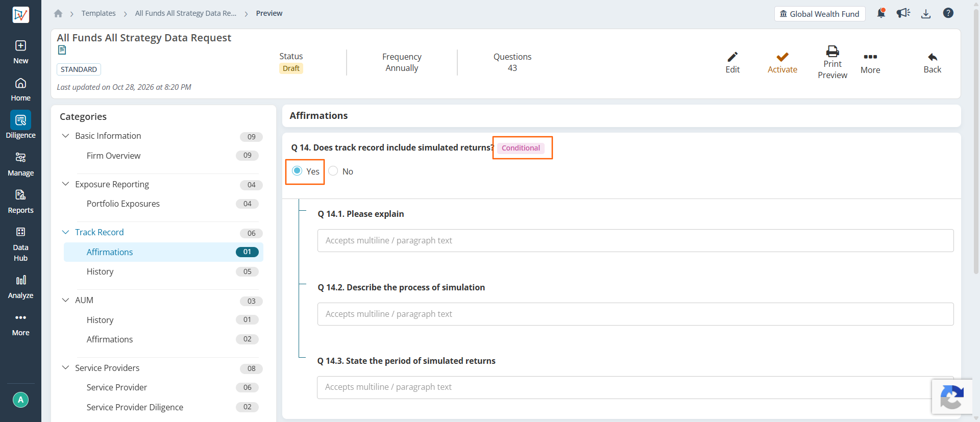Click the Exposure Reporting category label
The width and height of the screenshot is (980, 422).
coord(112,184)
